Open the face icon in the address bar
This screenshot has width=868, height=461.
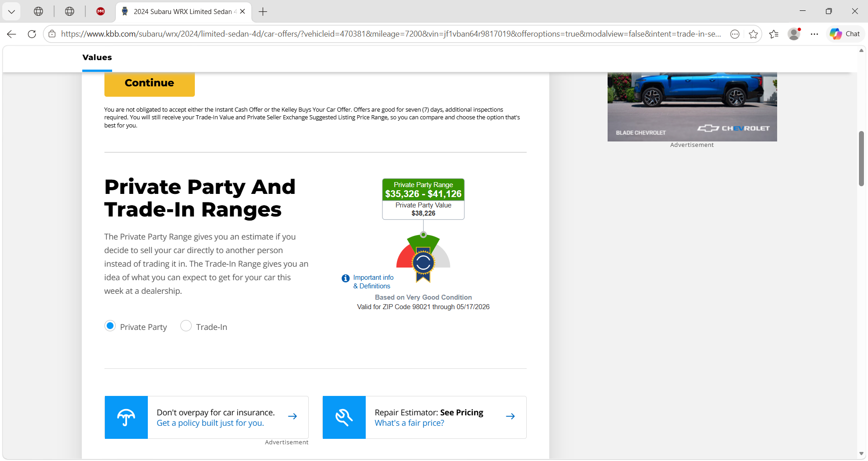(735, 34)
